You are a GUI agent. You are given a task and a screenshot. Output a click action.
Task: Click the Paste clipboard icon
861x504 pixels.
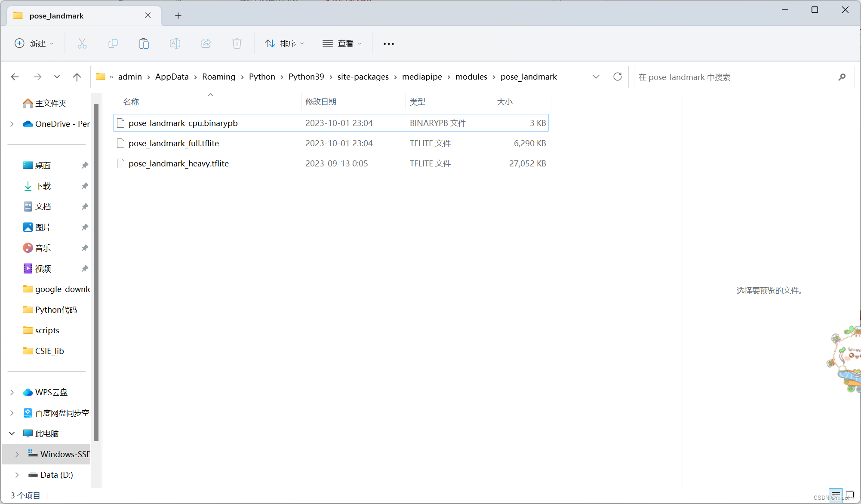pos(144,43)
